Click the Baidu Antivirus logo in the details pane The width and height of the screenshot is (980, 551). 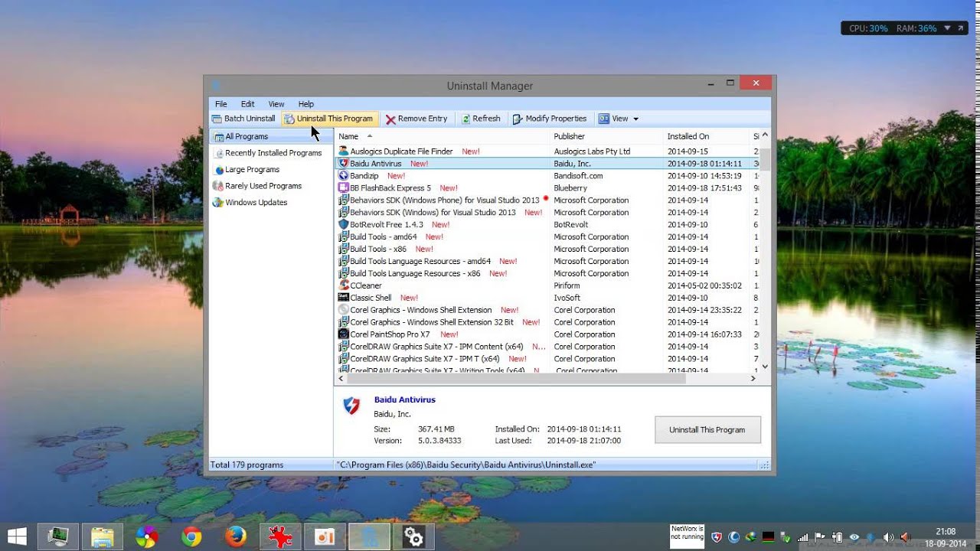pyautogui.click(x=351, y=406)
